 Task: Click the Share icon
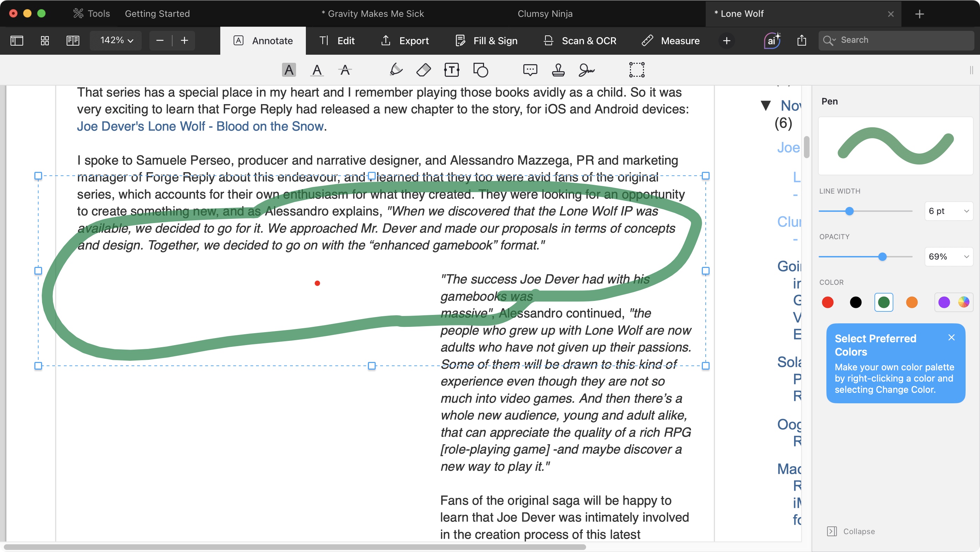[x=801, y=40]
